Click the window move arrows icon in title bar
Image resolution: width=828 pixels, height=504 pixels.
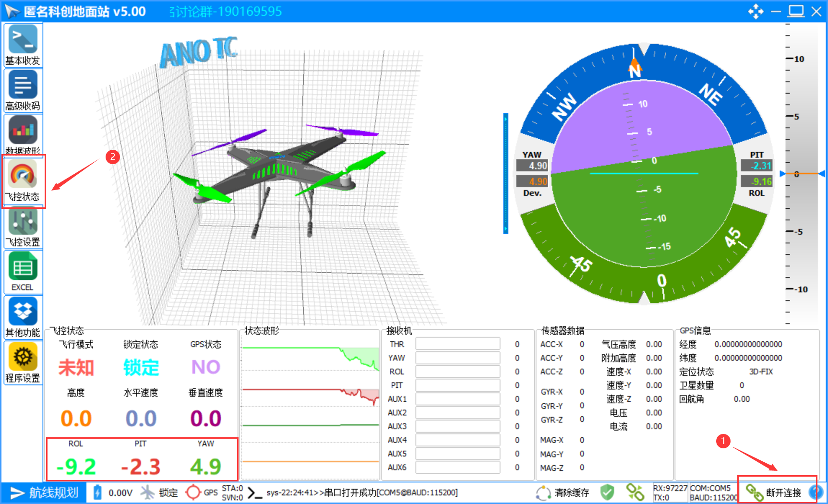pos(756,11)
